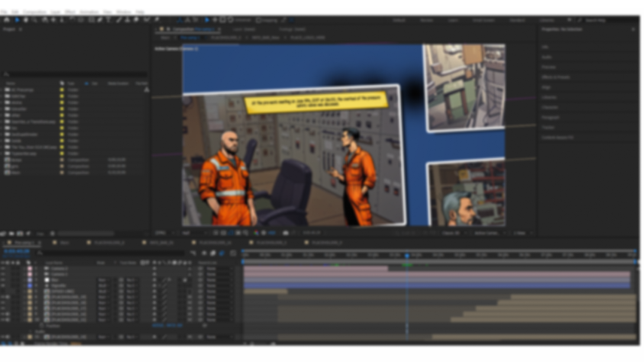This screenshot has height=362, width=644.
Task: Click the Position value in timeline
Action: click(167, 325)
